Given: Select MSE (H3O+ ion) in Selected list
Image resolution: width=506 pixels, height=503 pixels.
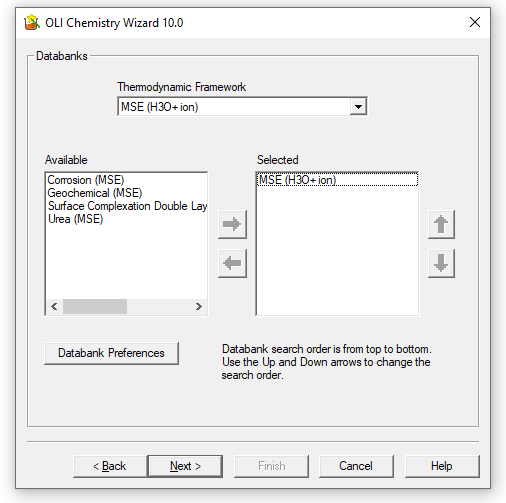Looking at the screenshot, I should pyautogui.click(x=337, y=180).
